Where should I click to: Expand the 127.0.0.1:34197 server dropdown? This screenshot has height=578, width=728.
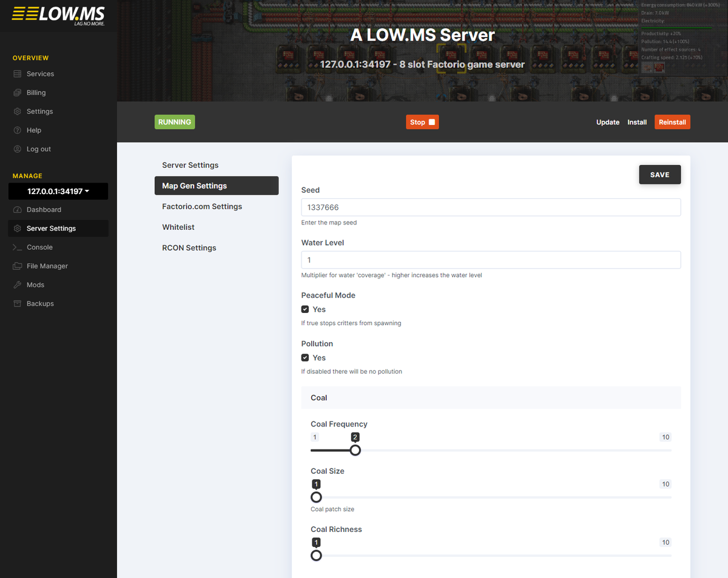coord(58,191)
